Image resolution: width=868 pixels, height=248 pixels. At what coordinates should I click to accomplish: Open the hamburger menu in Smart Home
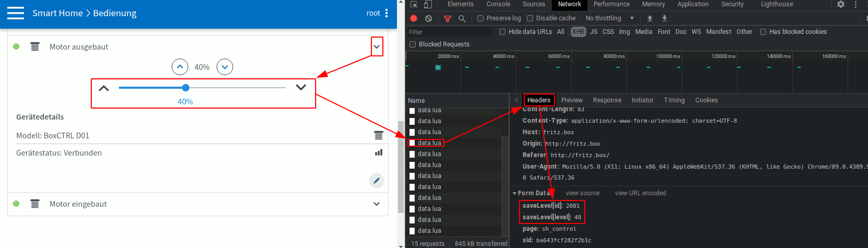[x=16, y=13]
